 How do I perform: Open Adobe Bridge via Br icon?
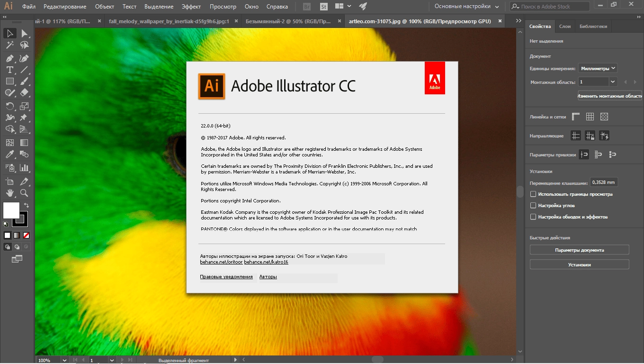click(307, 7)
